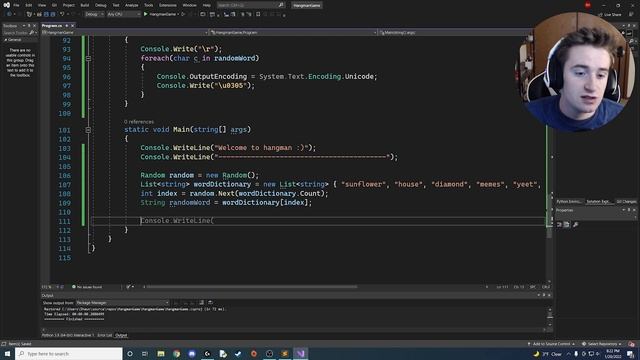Open the Edit menu
This screenshot has height=360, width=640.
click(29, 5)
